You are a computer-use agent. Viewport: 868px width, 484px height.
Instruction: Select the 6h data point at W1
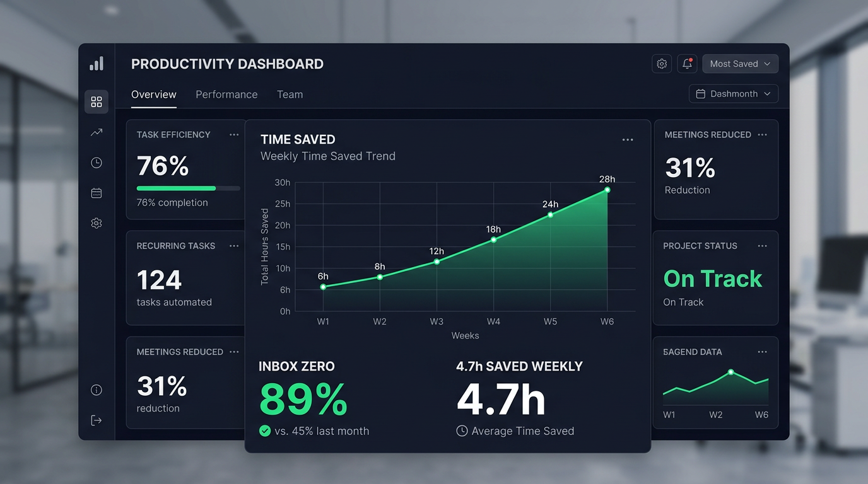[323, 287]
